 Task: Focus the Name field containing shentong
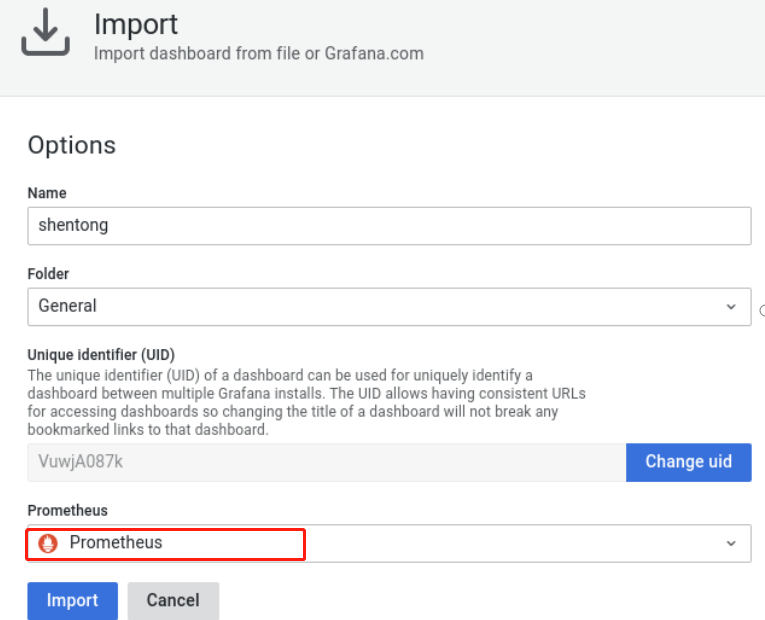[388, 226]
